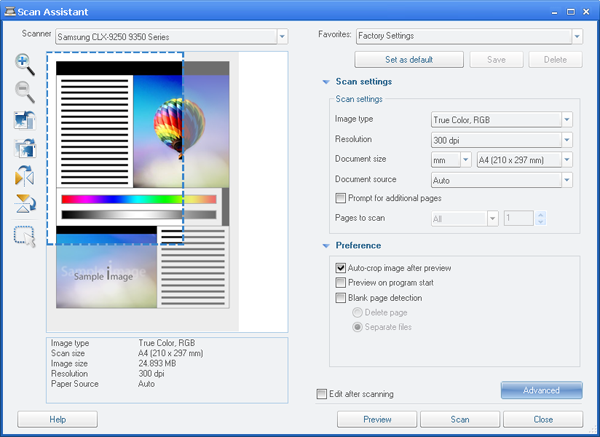Rotate image clockwise using the rotate right icon
The width and height of the screenshot is (600, 437).
tap(25, 150)
